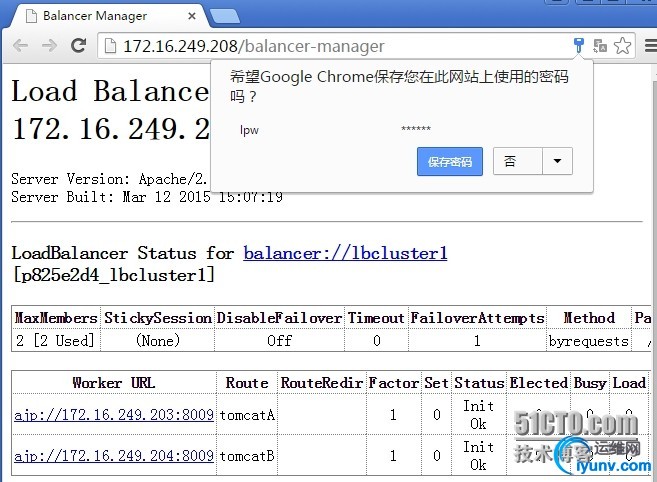Open the translate page icon
657x482 pixels.
click(600, 45)
